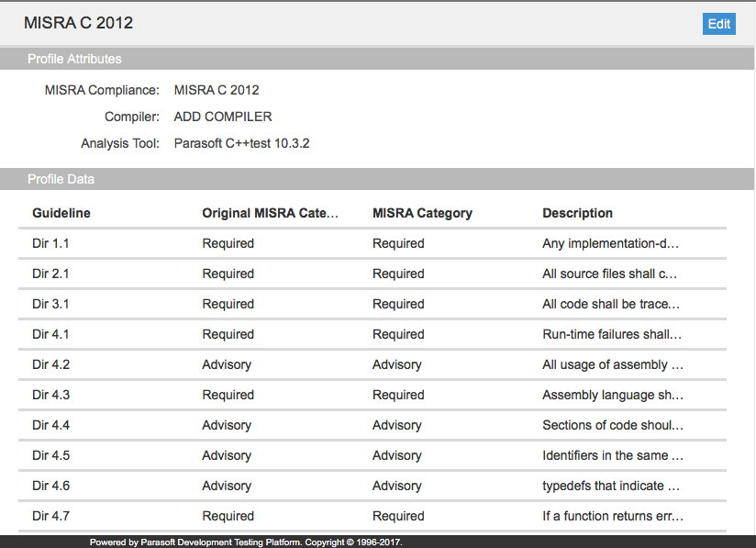Select the Dir 2.1 guideline row
The height and width of the screenshot is (548, 756).
click(x=372, y=274)
